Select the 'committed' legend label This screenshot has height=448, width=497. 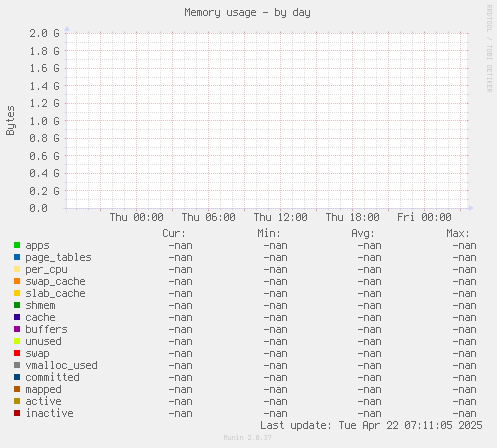(52, 378)
